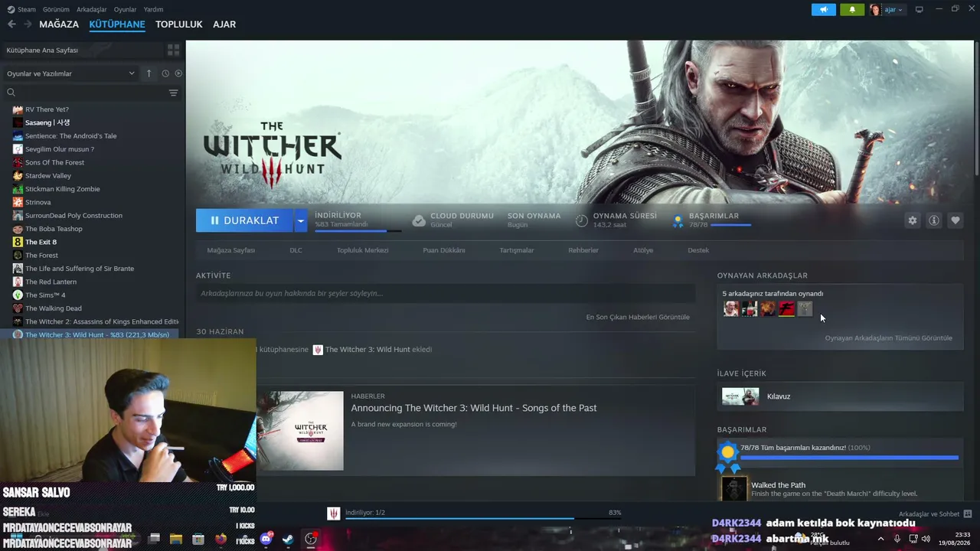
Task: Open the Görünüm menu
Action: click(56, 9)
